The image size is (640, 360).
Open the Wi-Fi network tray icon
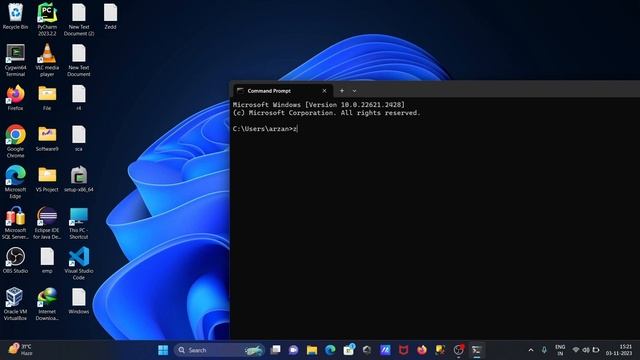click(x=576, y=350)
